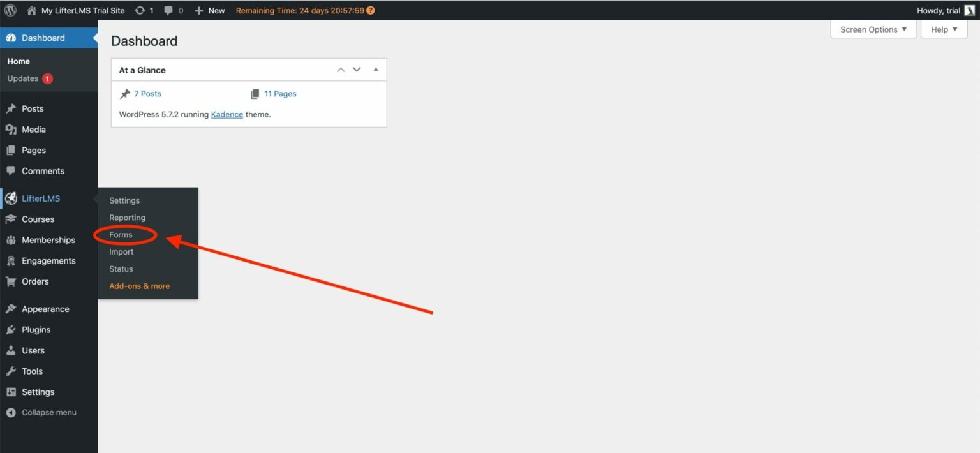The height and width of the screenshot is (453, 980).
Task: Expand the Help dropdown
Action: click(x=943, y=29)
